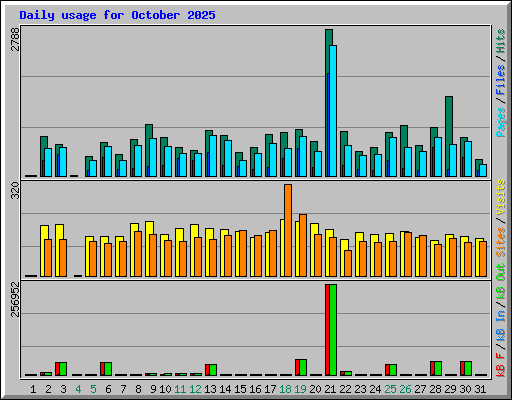Screen dimensions: 512x400
Task: Click the 2788 axis value label
Action: [x=15, y=39]
